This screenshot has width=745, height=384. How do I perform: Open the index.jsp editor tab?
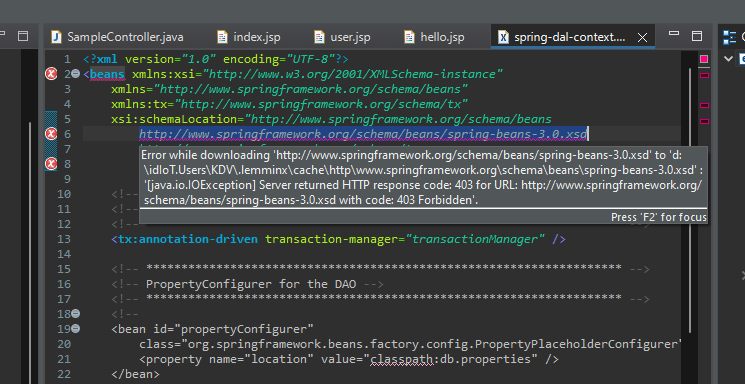pos(249,37)
